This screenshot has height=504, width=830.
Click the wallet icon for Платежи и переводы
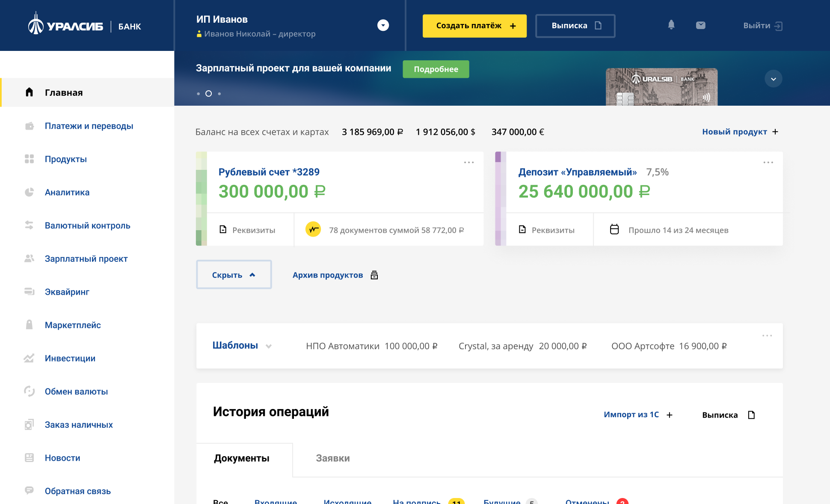[29, 126]
